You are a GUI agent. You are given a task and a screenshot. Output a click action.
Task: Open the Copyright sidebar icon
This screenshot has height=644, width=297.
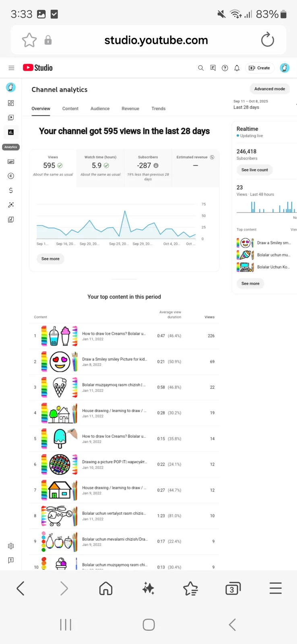(11, 176)
